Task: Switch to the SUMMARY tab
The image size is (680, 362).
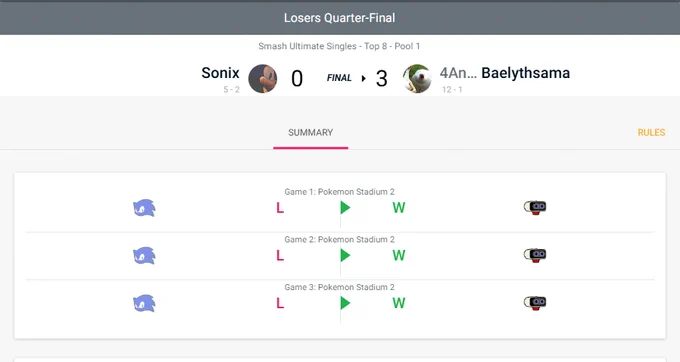Action: (x=311, y=133)
